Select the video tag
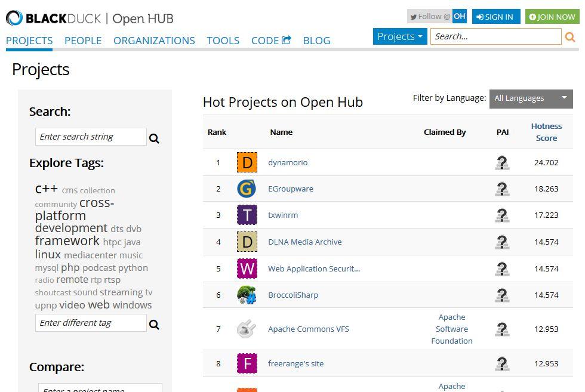The image size is (585, 392). [x=72, y=305]
